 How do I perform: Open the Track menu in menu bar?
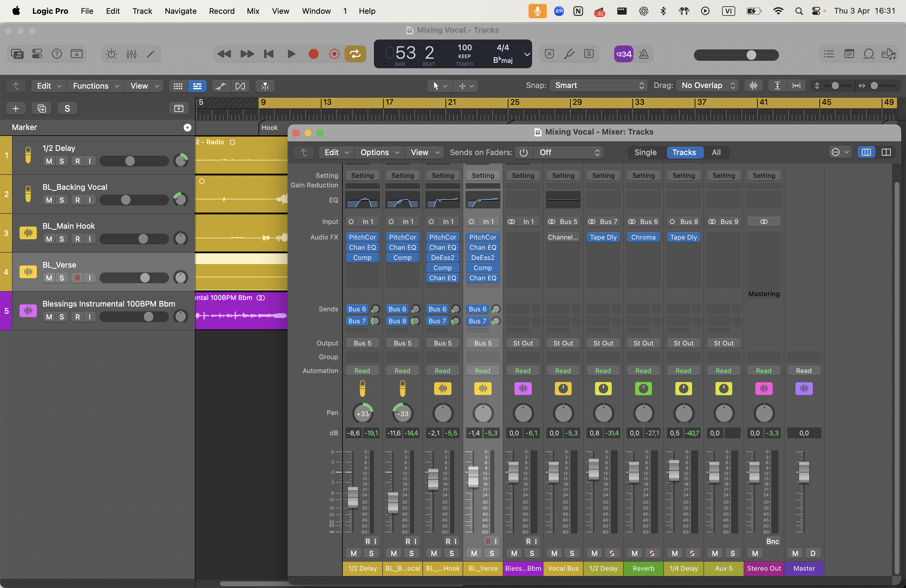pos(142,11)
